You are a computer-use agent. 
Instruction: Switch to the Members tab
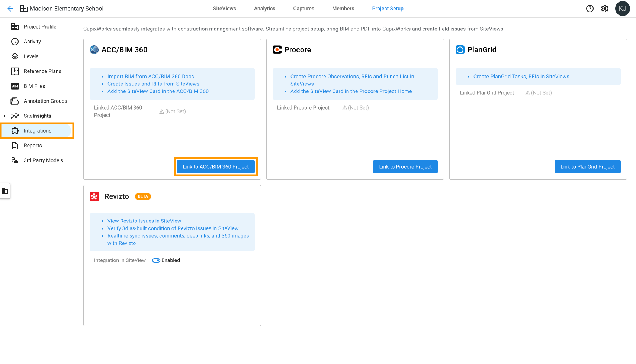pyautogui.click(x=343, y=9)
